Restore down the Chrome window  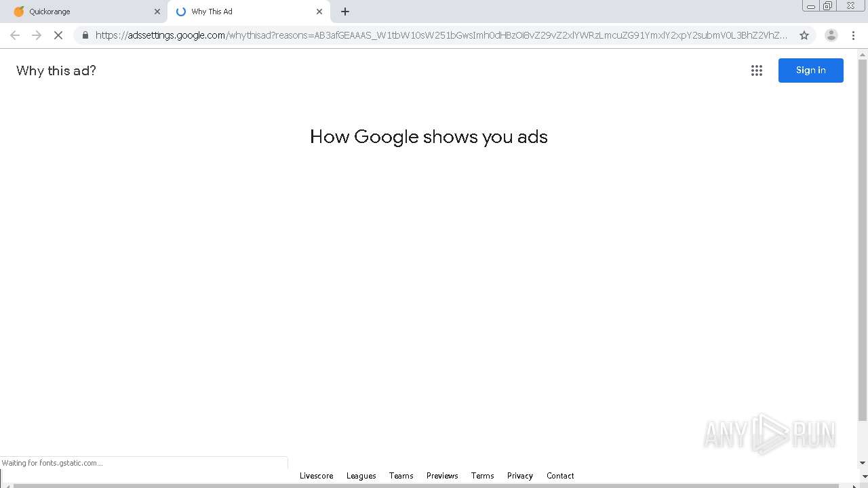pyautogui.click(x=828, y=6)
